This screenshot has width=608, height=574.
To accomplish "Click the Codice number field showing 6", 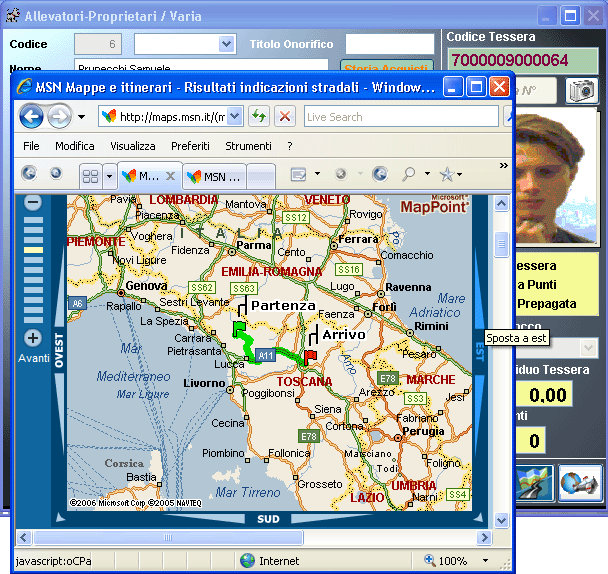I will click(98, 44).
